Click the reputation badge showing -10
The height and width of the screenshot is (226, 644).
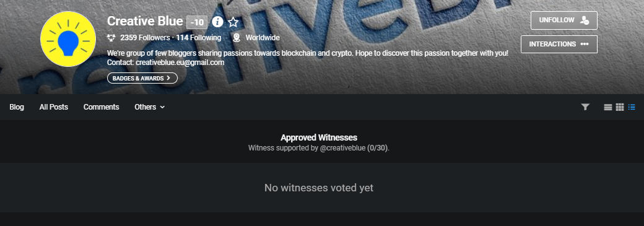(197, 22)
